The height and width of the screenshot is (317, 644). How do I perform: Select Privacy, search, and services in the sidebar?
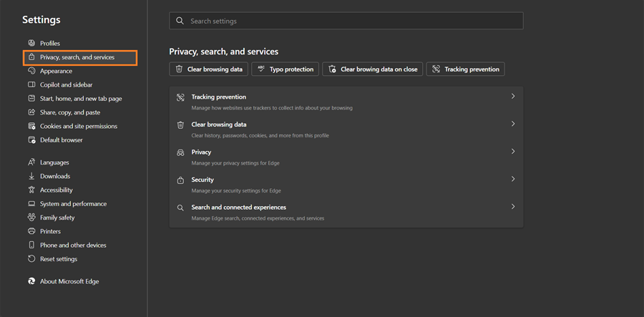(79, 57)
